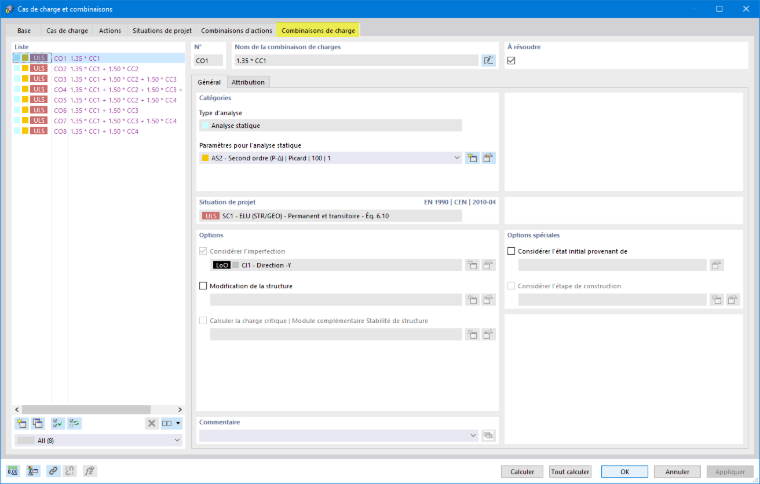Toggle the 'À résoudre' checkbox
Image resolution: width=760 pixels, height=484 pixels.
511,61
